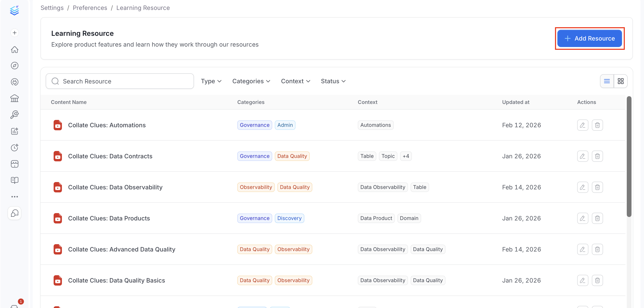Click the Add Resource button
Image resolution: width=644 pixels, height=308 pixels.
(x=589, y=38)
